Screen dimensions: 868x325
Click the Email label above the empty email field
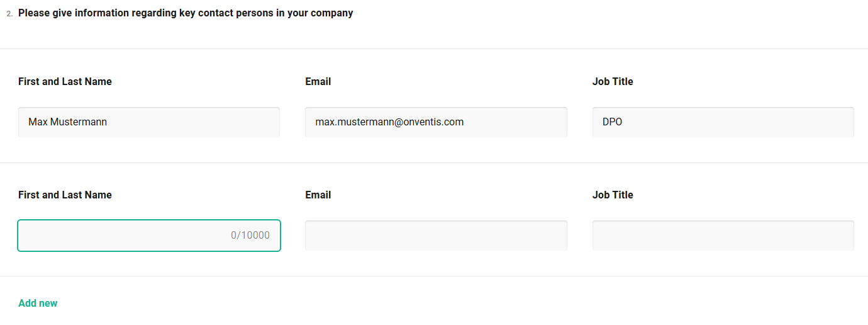[x=318, y=195]
